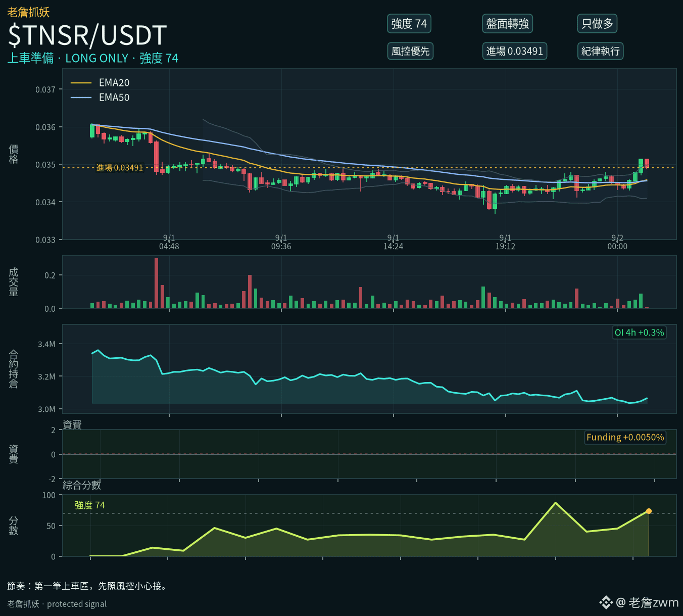Click the 風控優先 badge

[x=410, y=51]
